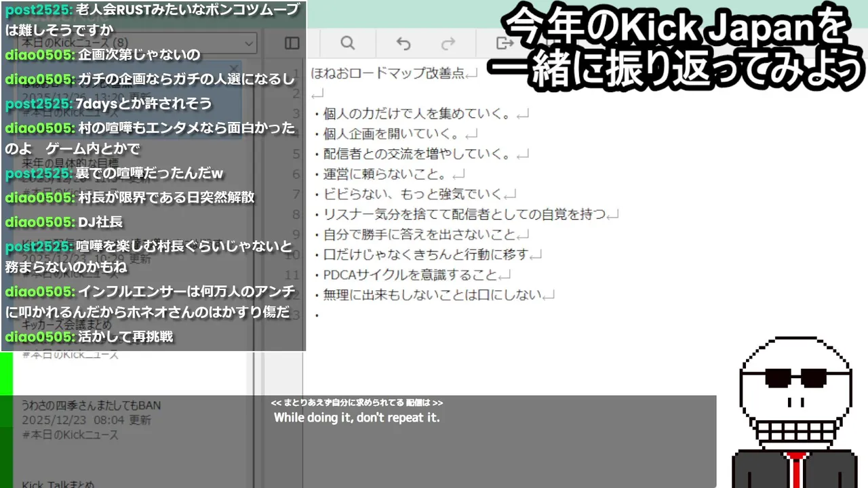868x488 pixels.
Task: Click the chat message 村長が限界である日突然解散
Action: coord(166,197)
